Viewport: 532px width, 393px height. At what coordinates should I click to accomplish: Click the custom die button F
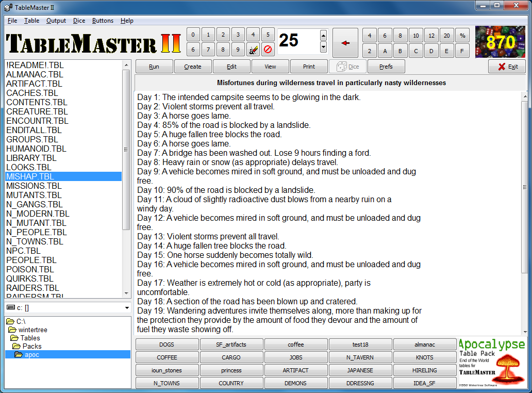[462, 51]
